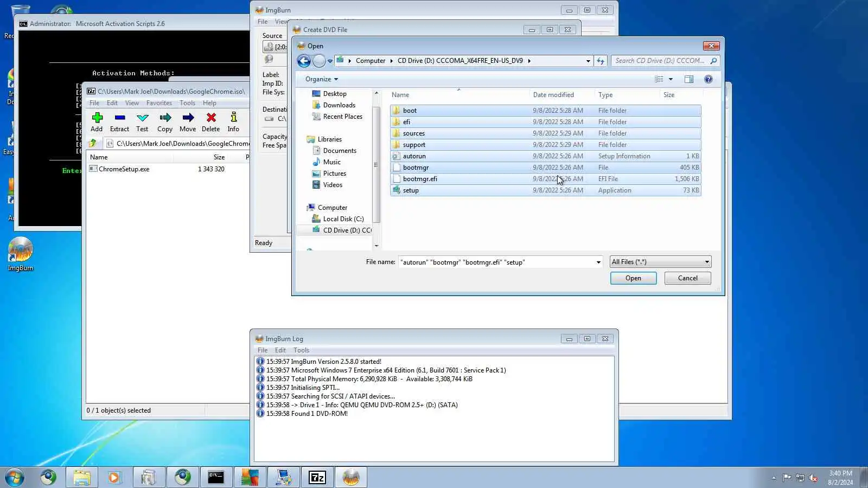Open the 7-Zip File menu
The width and height of the screenshot is (868, 488).
94,103
